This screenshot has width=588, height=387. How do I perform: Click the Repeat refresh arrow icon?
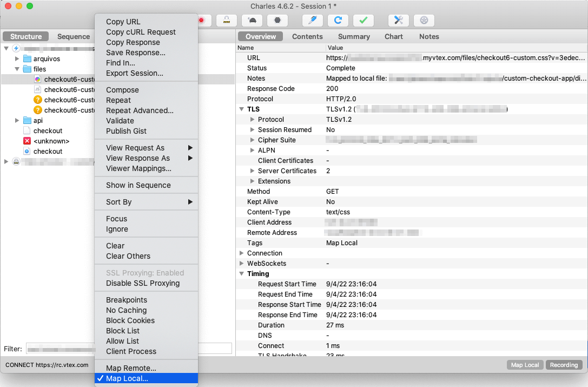[x=338, y=20]
